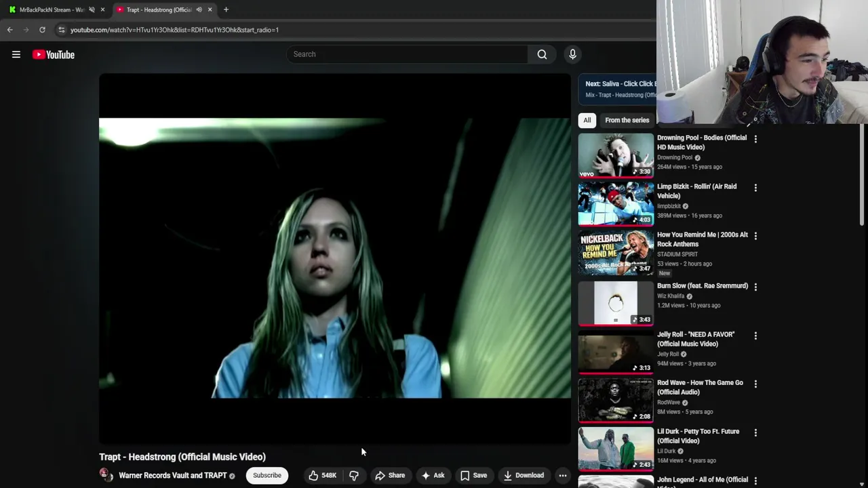The width and height of the screenshot is (868, 488).
Task: Click the page vertical scrollbar
Action: click(x=863, y=176)
